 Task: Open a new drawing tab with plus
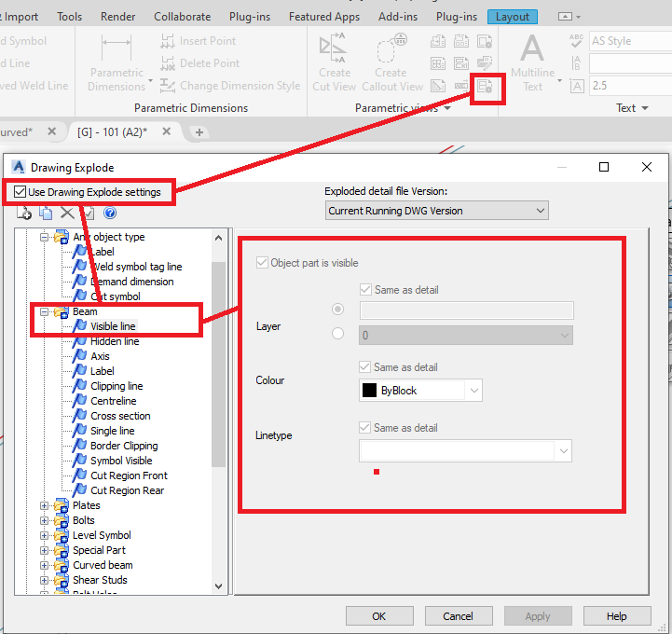[x=199, y=132]
